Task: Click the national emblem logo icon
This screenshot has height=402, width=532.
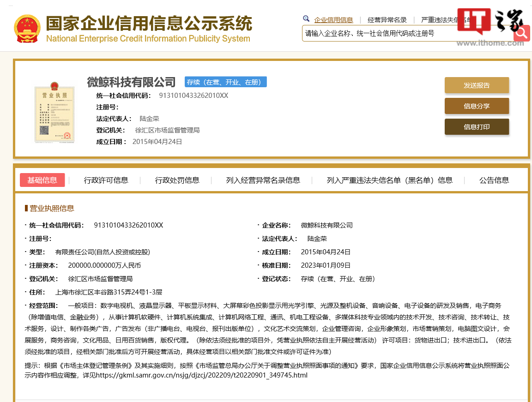Action: [27, 29]
